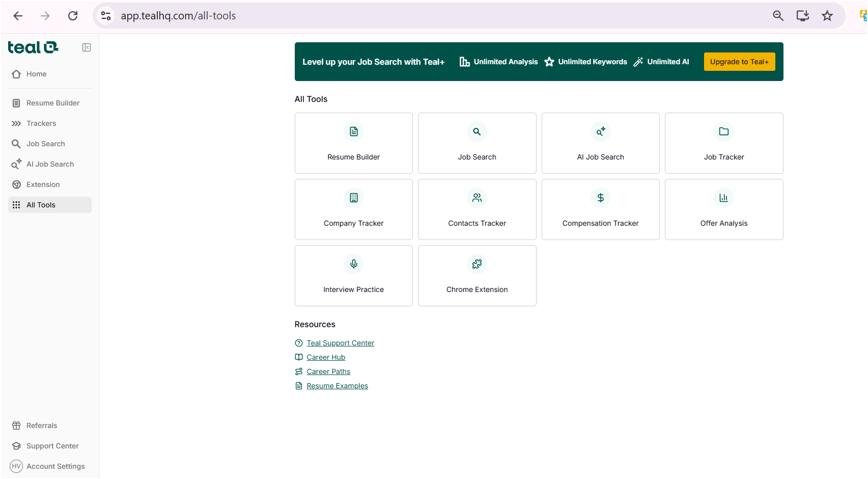Click the Company Tracker card's building icon
The width and height of the screenshot is (868, 479).
354,198
